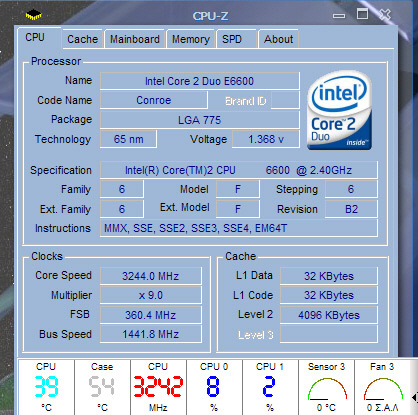This screenshot has width=418, height=415.
Task: Open the Mainboard tab
Action: (x=135, y=39)
